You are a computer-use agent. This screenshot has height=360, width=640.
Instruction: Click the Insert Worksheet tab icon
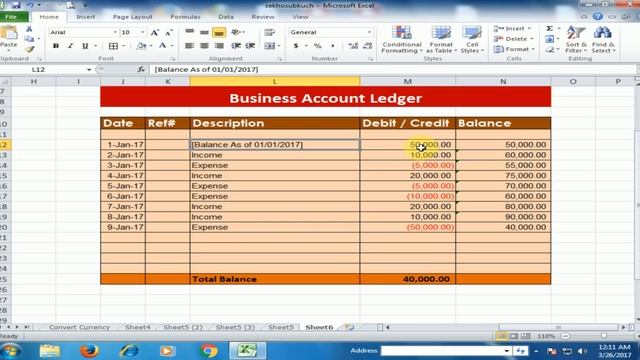coord(350,327)
